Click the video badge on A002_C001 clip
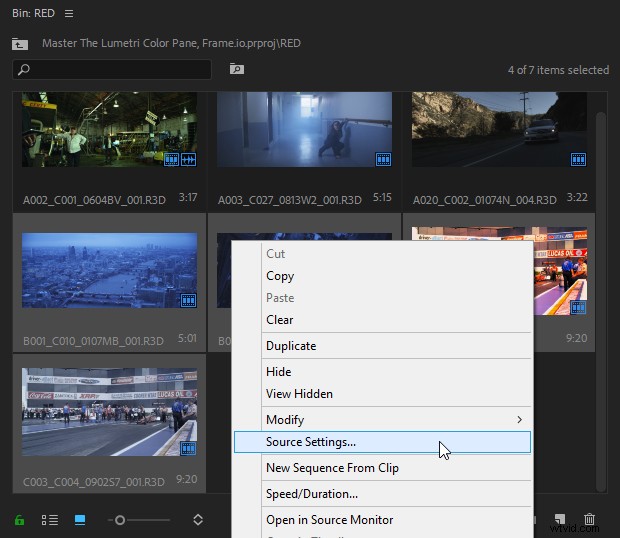This screenshot has height=538, width=620. (x=172, y=160)
